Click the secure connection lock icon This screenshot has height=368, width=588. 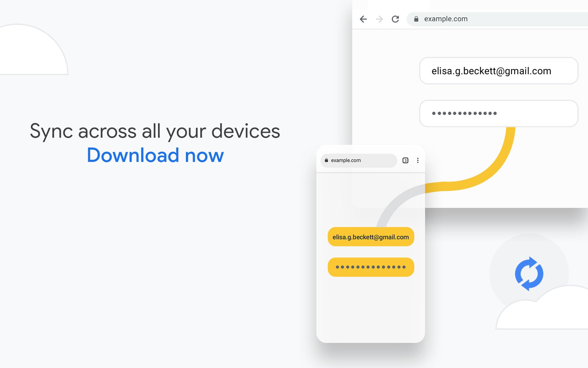(x=416, y=19)
